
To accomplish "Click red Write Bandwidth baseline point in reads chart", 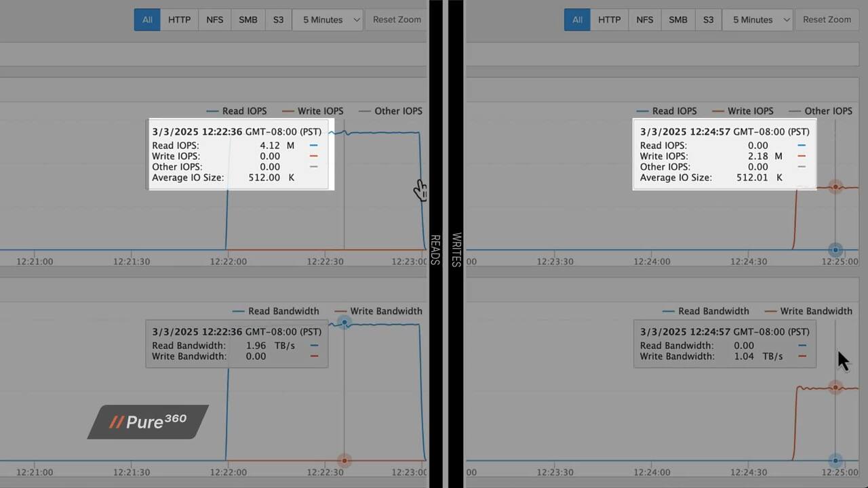I will click(344, 460).
